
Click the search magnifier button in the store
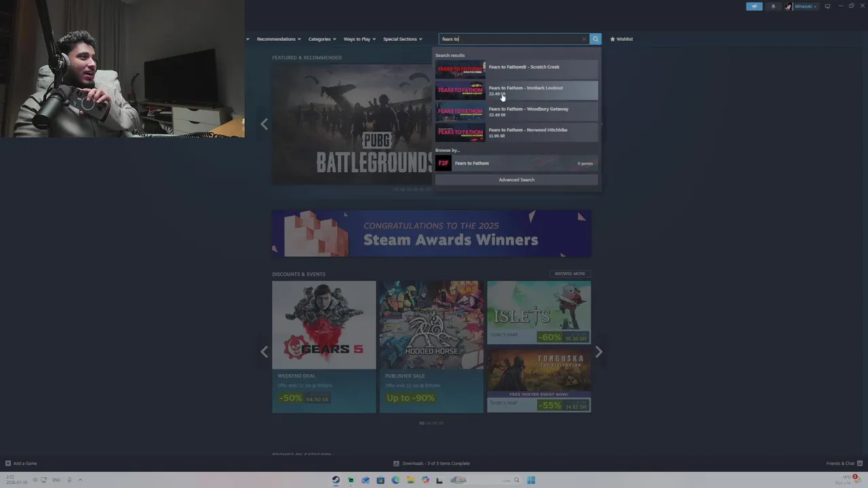click(595, 39)
